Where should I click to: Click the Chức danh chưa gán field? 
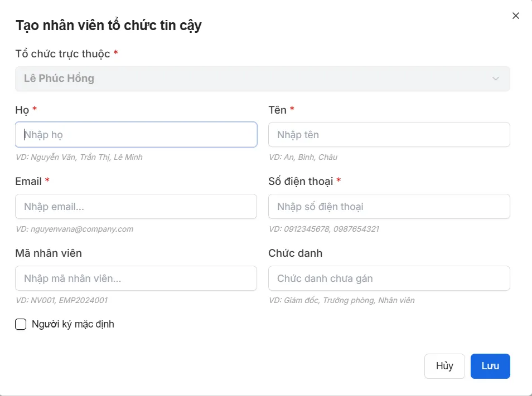pos(389,278)
